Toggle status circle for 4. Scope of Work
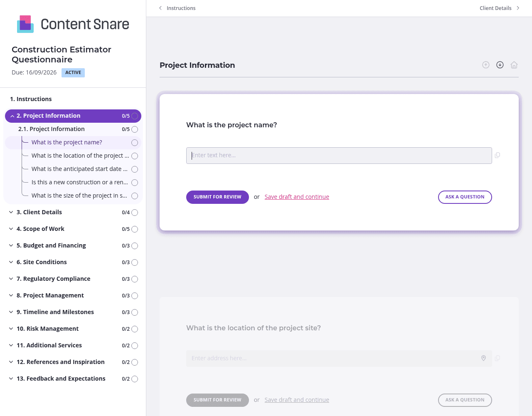This screenshot has height=416, width=532. pyautogui.click(x=135, y=229)
